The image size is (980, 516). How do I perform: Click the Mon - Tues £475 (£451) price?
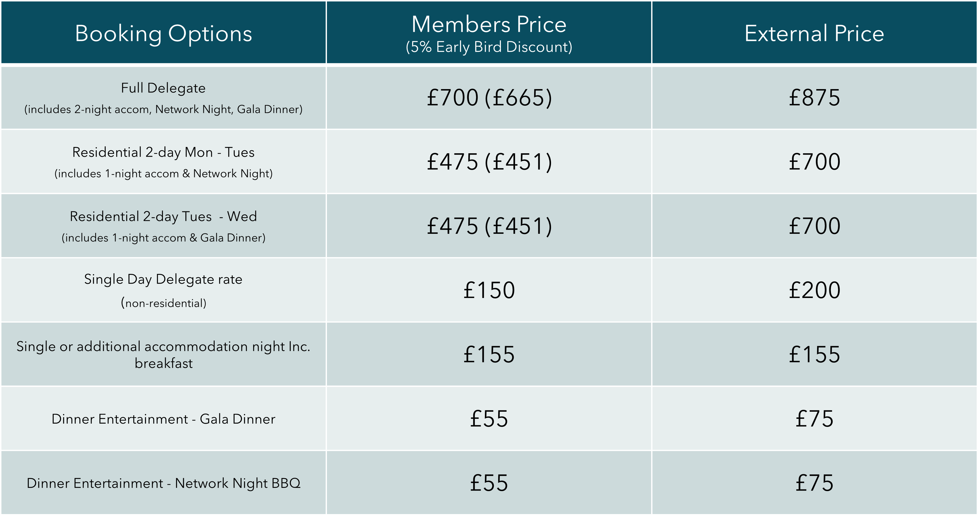(489, 162)
